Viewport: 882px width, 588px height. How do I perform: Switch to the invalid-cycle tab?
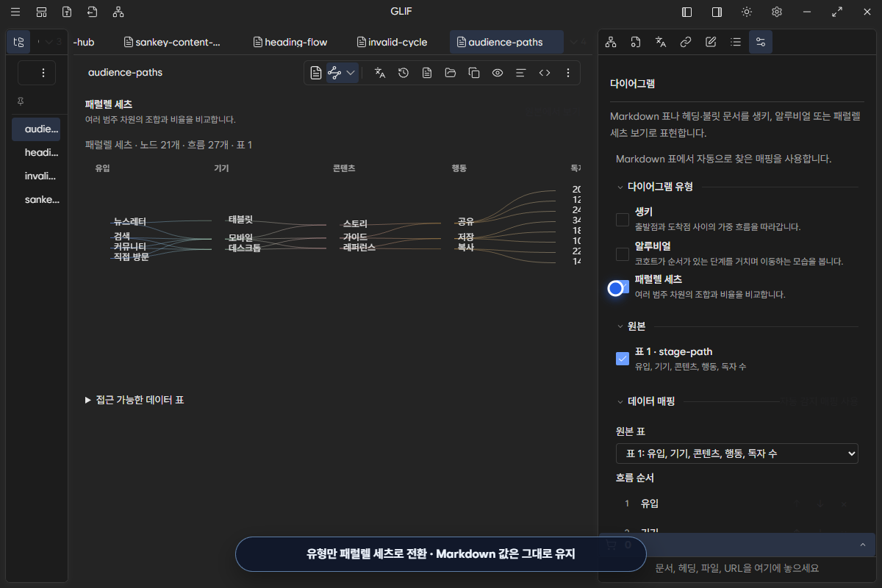click(392, 42)
